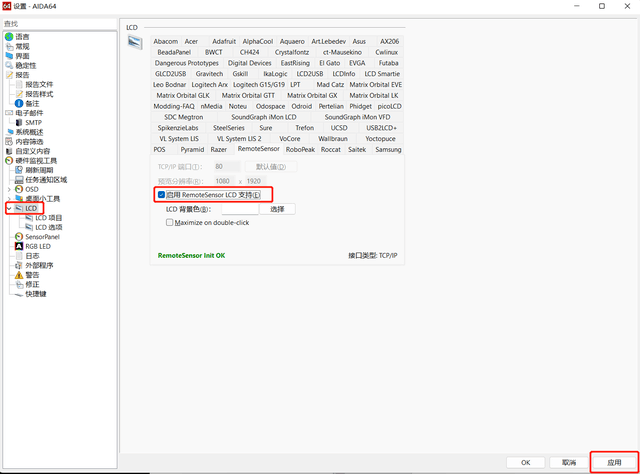Click 选择 to pick LCD background color
Viewport: 640px width, 474px height.
coord(277,209)
